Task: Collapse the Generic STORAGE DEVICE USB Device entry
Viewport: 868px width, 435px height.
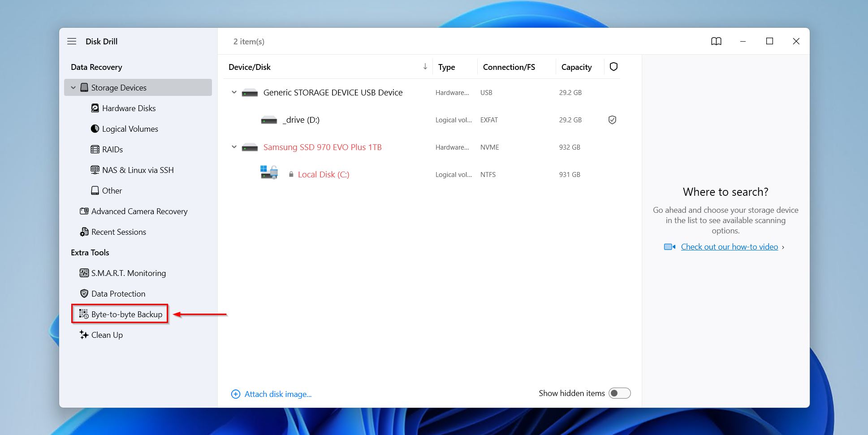Action: click(x=233, y=92)
